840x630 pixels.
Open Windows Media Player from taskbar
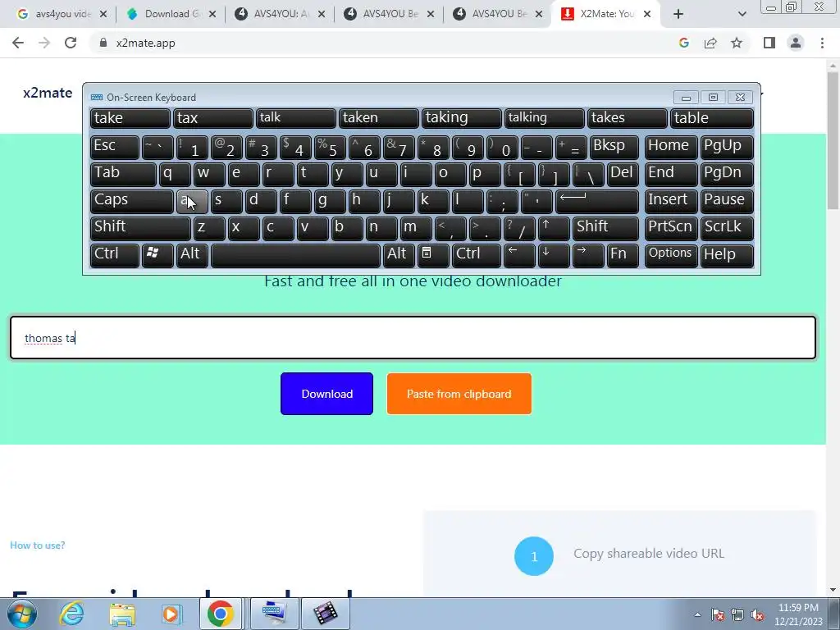[171, 614]
